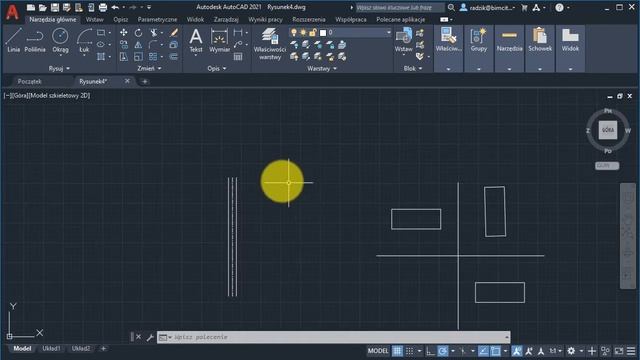Open the Opisz ribbon tab
This screenshot has height=360, width=640.
120,19
